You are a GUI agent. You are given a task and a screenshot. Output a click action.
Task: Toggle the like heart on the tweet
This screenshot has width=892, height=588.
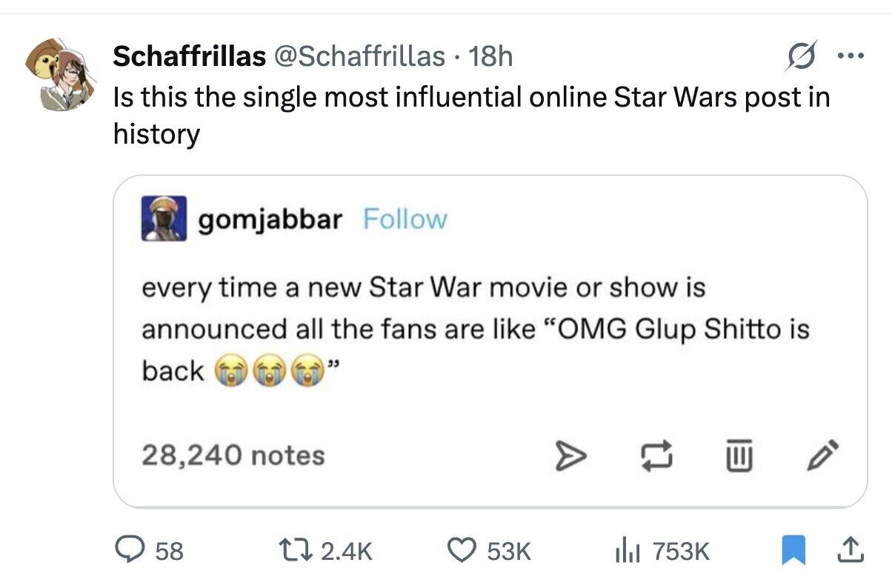pyautogui.click(x=462, y=550)
